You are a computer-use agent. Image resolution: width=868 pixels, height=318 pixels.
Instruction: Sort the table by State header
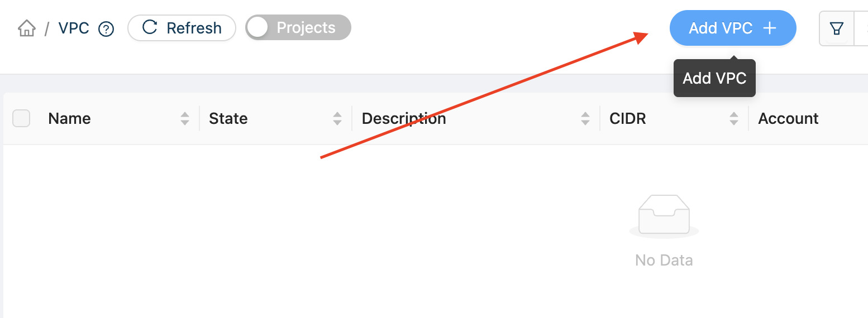228,118
